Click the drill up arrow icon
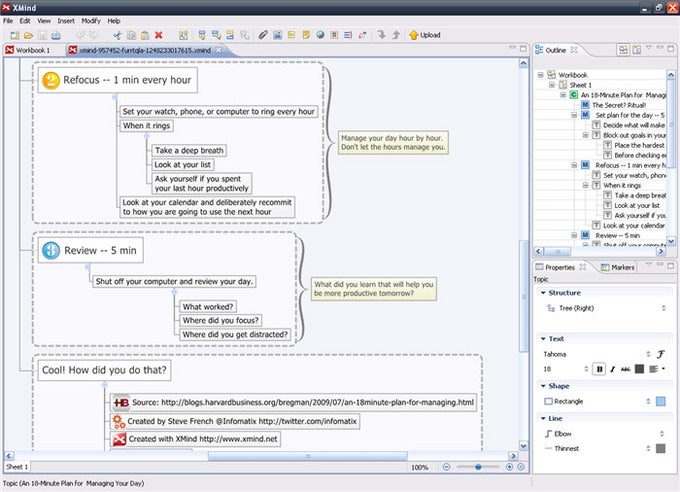Image resolution: width=680 pixels, height=492 pixels. click(x=396, y=35)
